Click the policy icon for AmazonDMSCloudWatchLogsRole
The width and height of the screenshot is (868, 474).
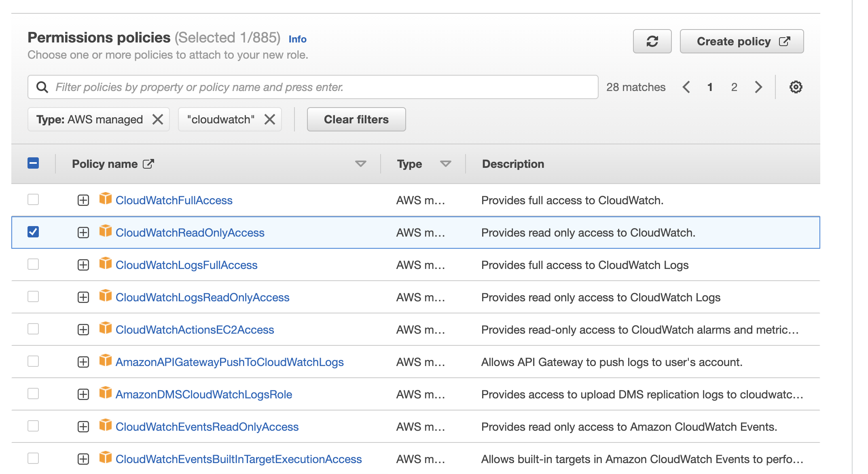106,393
